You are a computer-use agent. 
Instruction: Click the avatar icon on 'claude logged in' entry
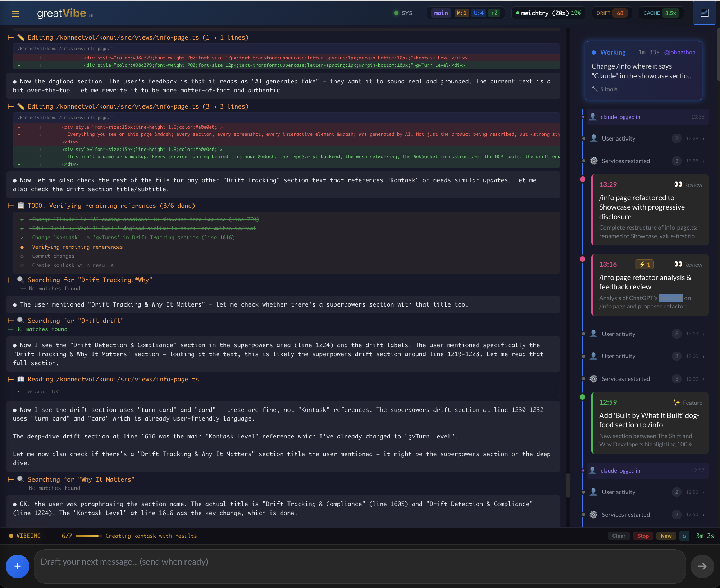(x=592, y=117)
